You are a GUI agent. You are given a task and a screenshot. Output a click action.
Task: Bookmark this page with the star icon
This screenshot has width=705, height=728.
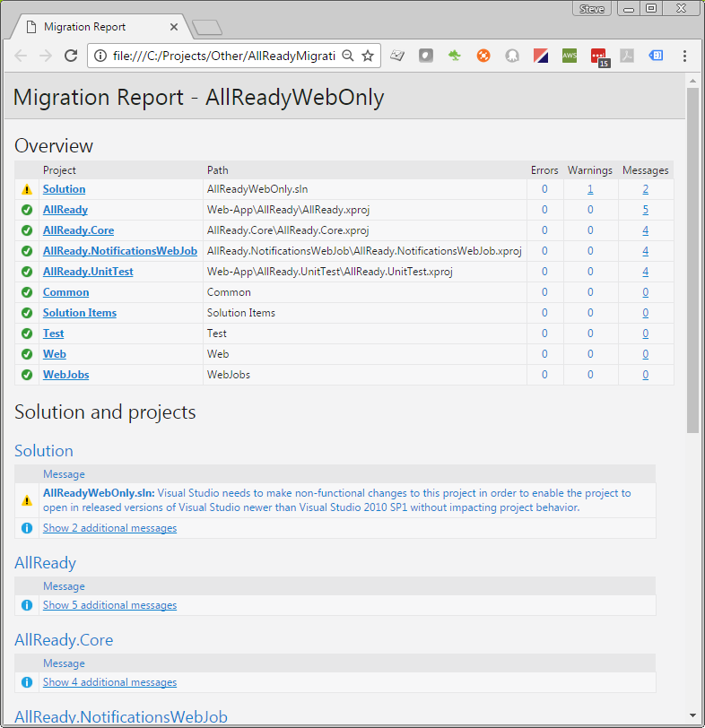pyautogui.click(x=368, y=56)
